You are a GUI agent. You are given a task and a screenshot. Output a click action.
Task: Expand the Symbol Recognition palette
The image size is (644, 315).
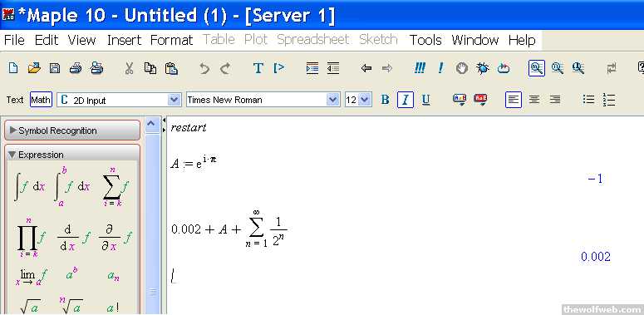72,130
